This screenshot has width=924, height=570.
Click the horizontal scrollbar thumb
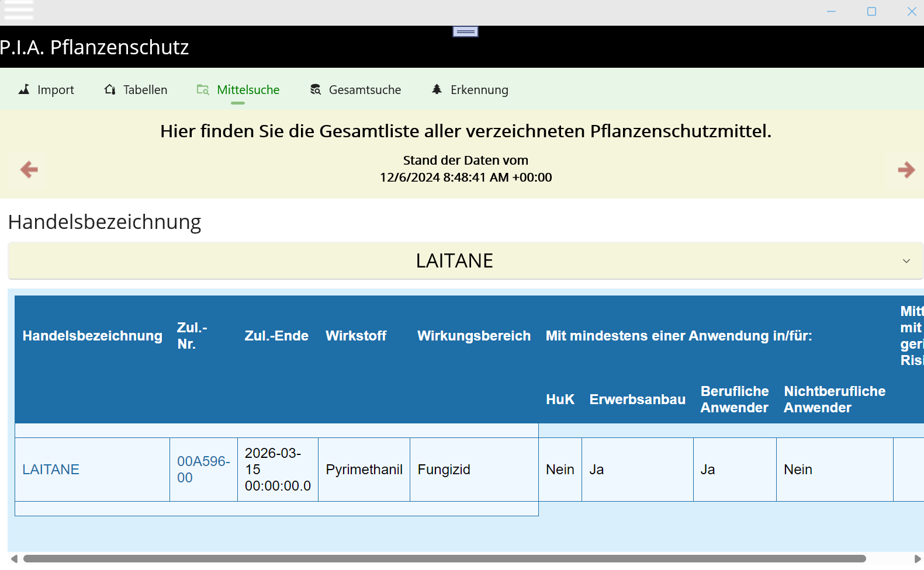click(444, 559)
